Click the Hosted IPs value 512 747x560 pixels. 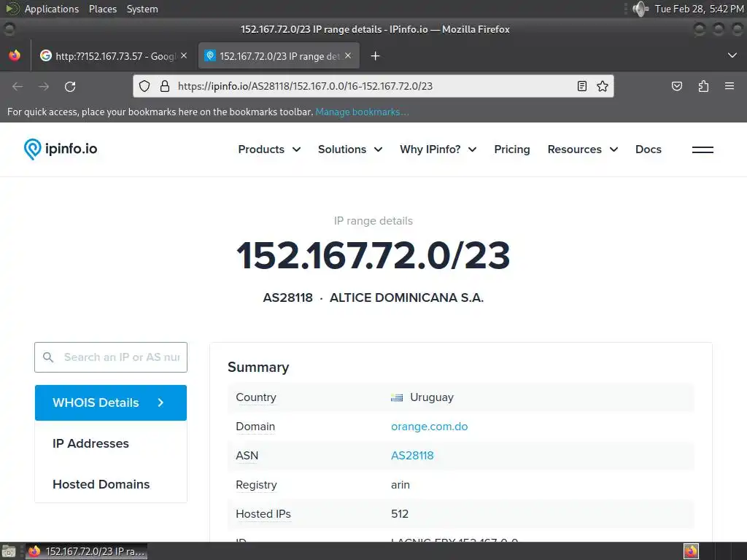[400, 514]
